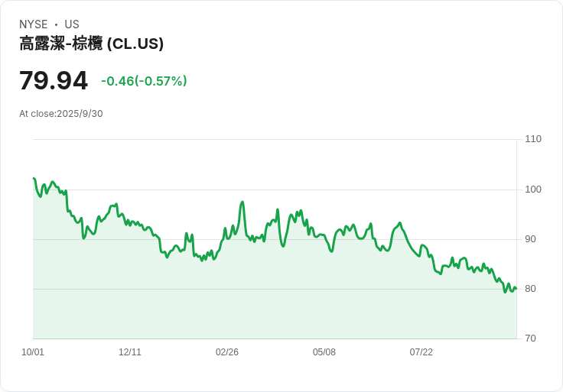This screenshot has height=392, width=563.
Task: Click the 02/26 date axis label
Action: click(227, 352)
